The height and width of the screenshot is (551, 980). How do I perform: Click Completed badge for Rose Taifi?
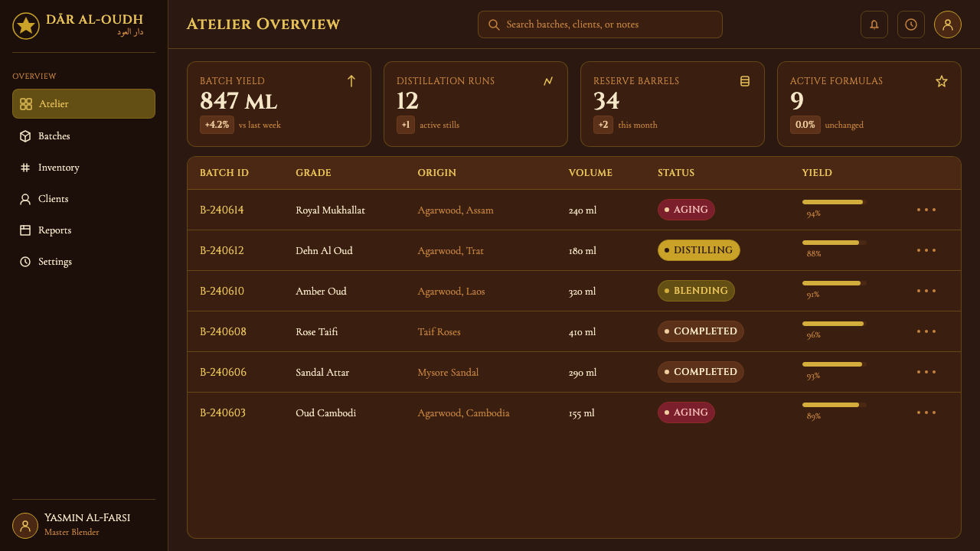[x=701, y=331]
